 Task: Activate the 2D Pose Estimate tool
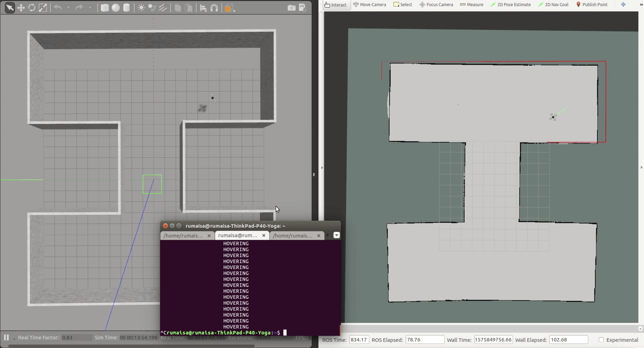click(510, 4)
